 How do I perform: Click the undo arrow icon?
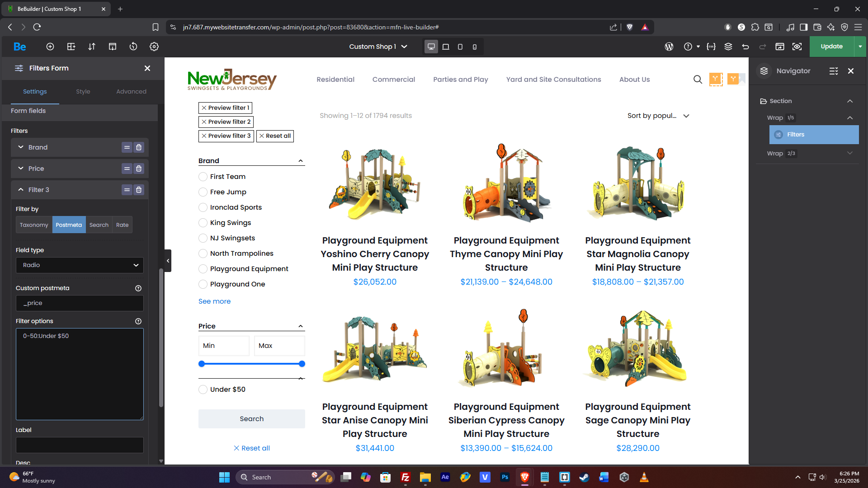coord(745,47)
